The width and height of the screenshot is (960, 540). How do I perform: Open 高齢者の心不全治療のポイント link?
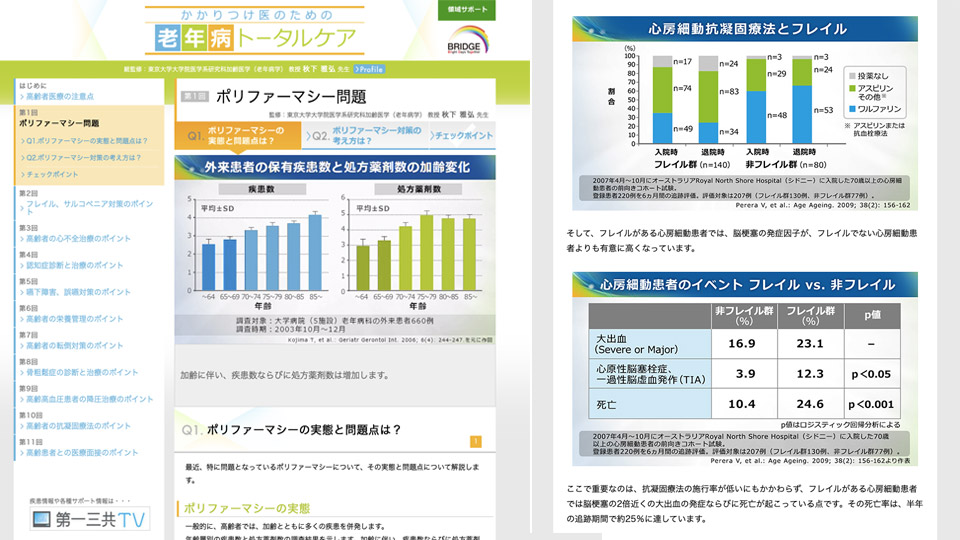[82, 240]
